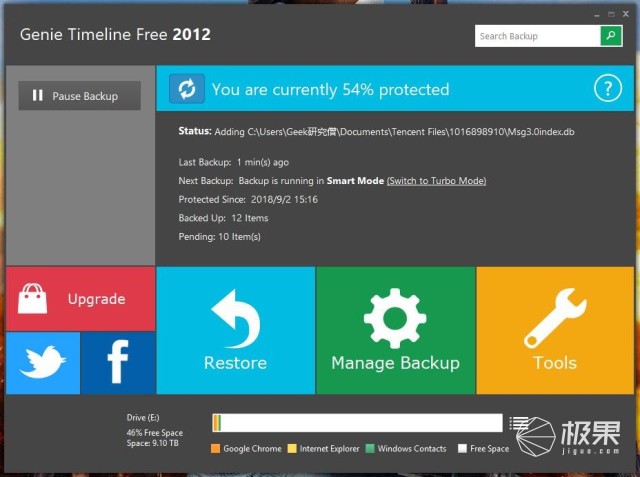The height and width of the screenshot is (477, 640).
Task: Click the green Windows Contacts legend swatch
Action: click(370, 448)
